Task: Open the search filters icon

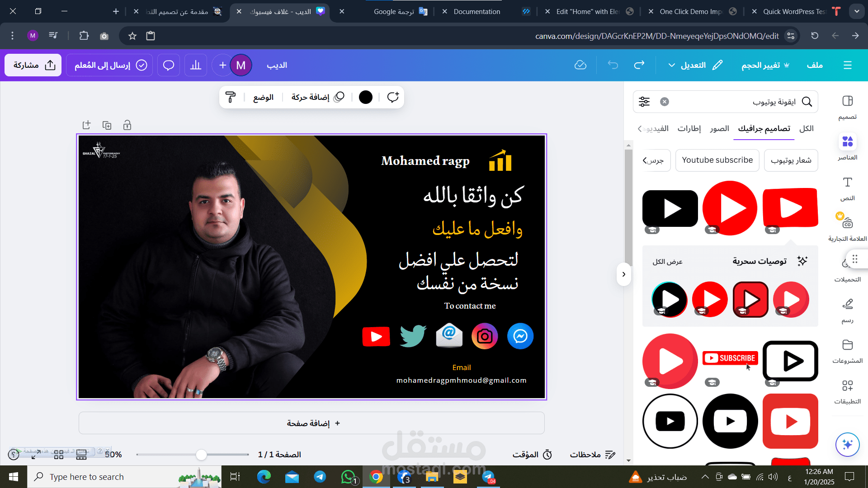Action: [644, 102]
